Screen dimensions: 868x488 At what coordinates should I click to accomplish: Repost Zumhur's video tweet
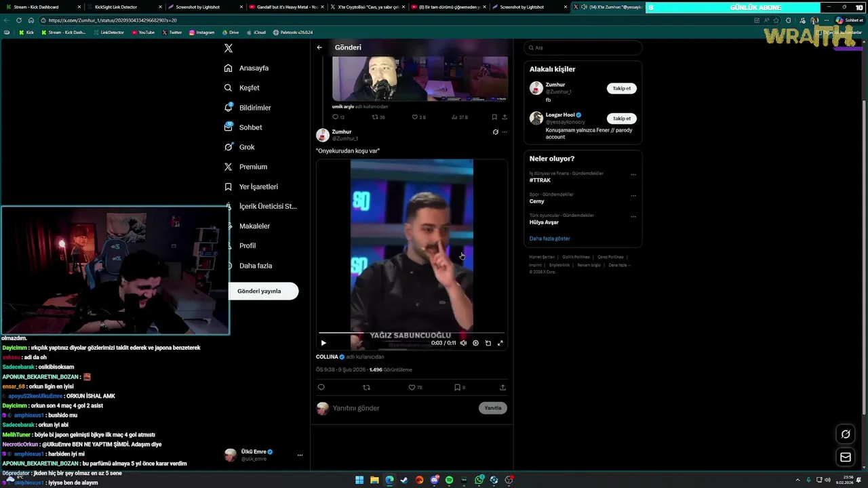(367, 388)
